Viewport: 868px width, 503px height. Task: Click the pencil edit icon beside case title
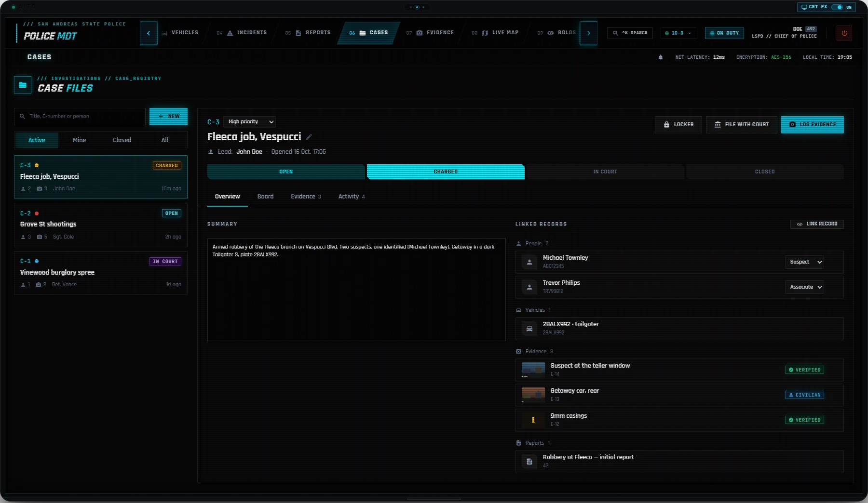click(309, 137)
